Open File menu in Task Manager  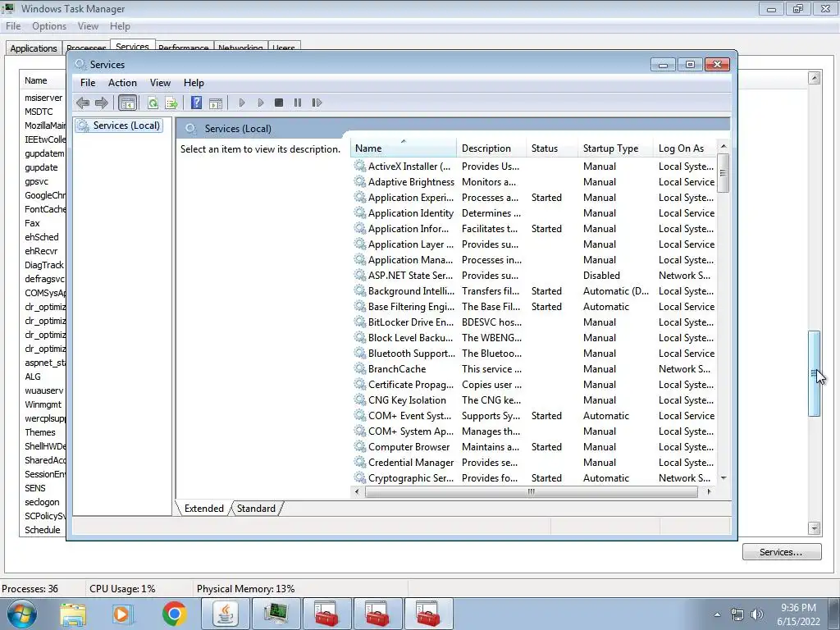click(x=13, y=25)
